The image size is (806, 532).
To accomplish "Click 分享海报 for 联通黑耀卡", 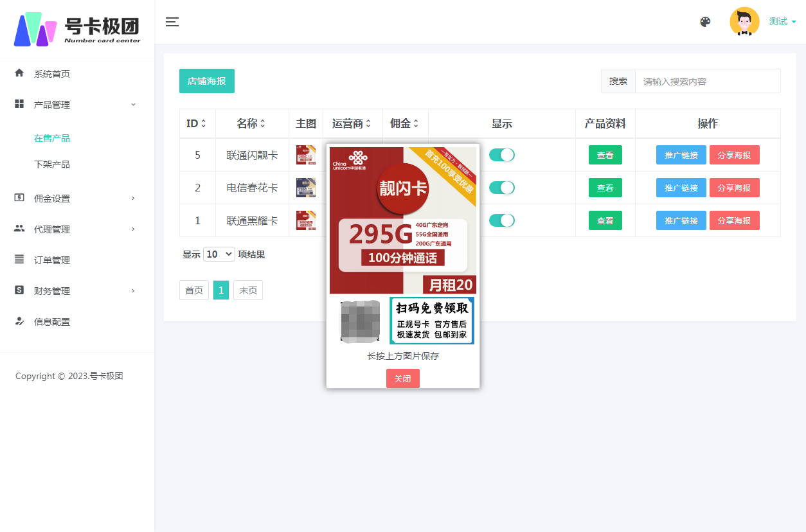I will pos(735,220).
